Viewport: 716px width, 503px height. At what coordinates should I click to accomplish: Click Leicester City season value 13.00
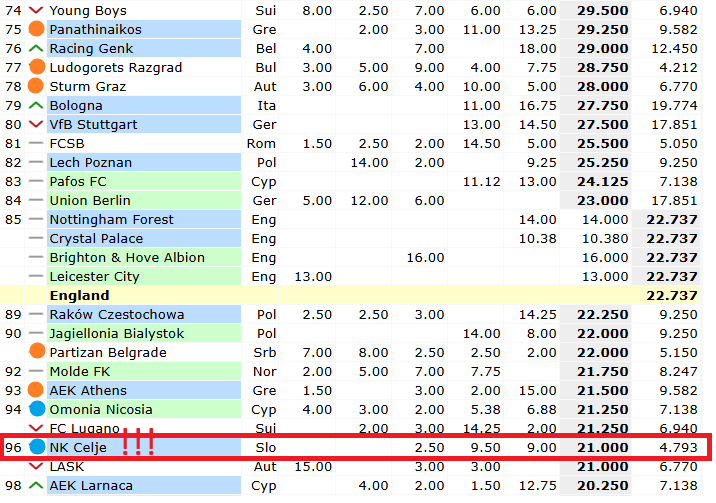313,277
